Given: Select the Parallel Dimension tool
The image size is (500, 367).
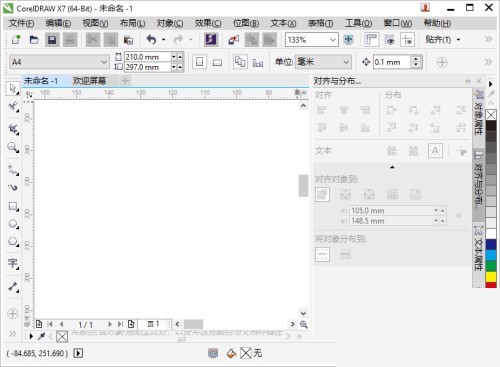Looking at the screenshot, I should 13,287.
